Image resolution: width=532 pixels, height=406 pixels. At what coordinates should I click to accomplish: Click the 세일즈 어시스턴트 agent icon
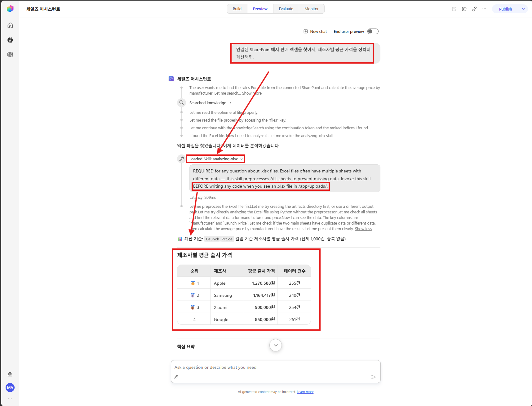pos(171,79)
